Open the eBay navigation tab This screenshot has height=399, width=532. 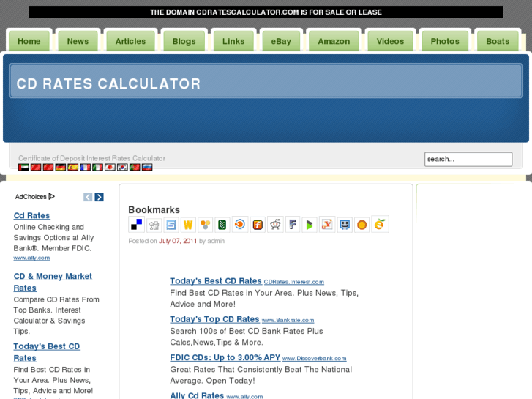281,41
